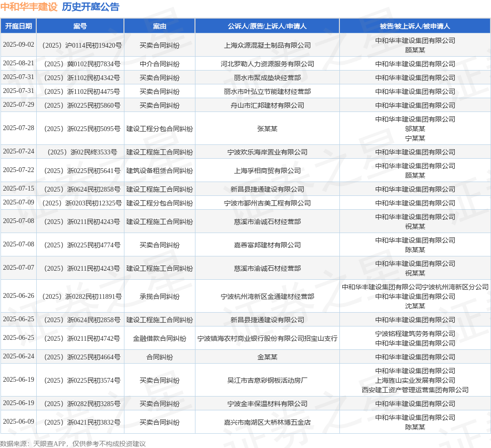Click plaintiff 河北罗勒人力资源服务有限公司
The image size is (491, 448).
[267, 64]
